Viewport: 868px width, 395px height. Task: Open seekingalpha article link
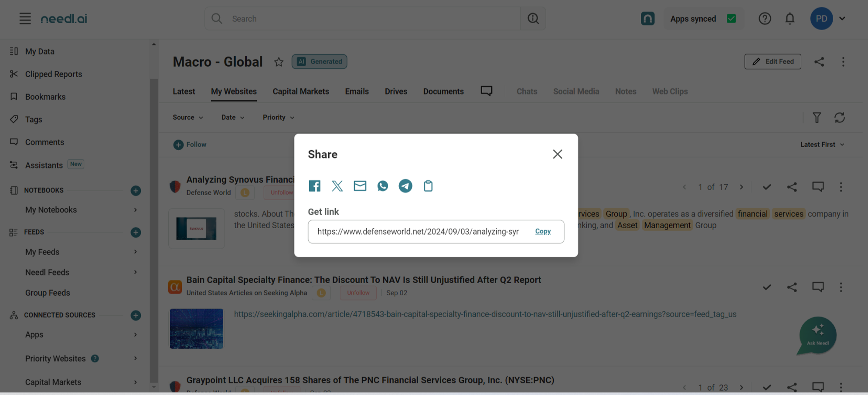(x=485, y=314)
